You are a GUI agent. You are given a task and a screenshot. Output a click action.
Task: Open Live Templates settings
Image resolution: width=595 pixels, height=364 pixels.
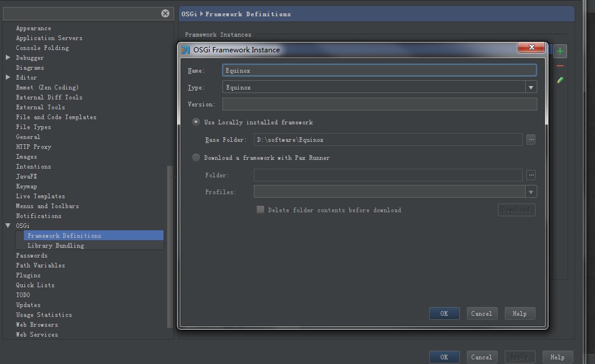point(41,196)
